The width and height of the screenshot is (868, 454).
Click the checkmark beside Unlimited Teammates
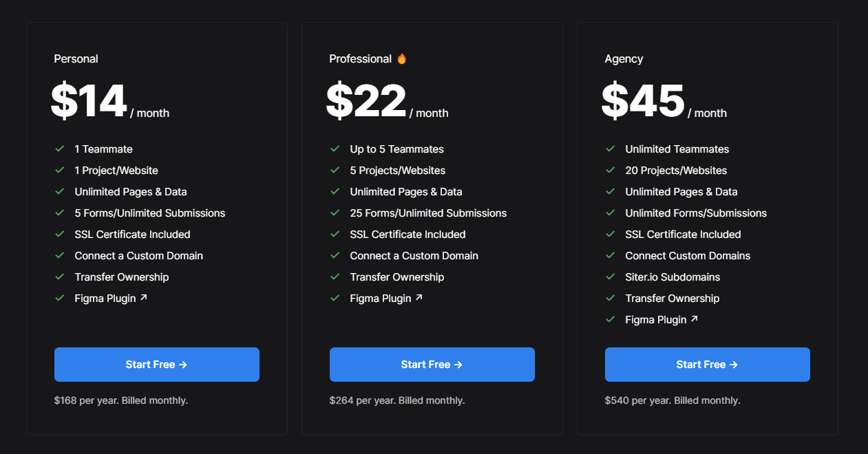tap(611, 149)
